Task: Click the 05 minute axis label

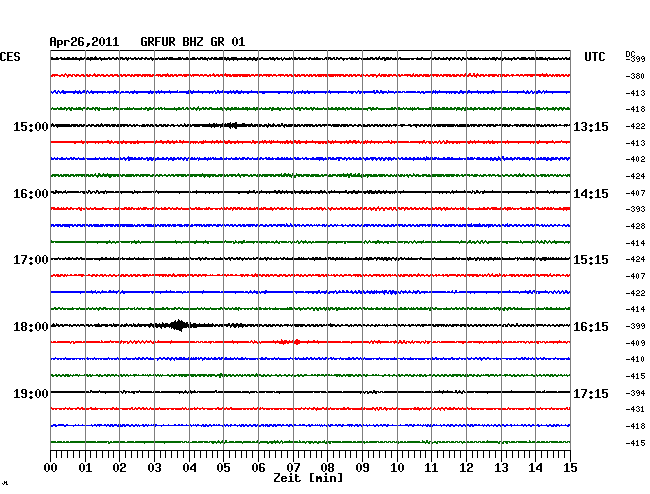Action: pyautogui.click(x=223, y=468)
